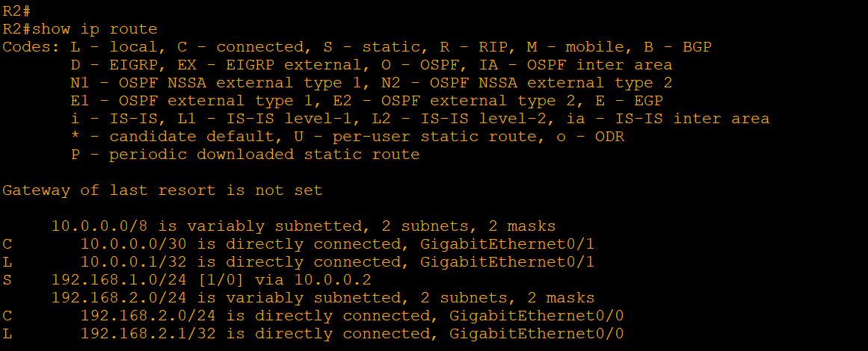Click GigabitEthernet0/1 on the 10.0.0.0/30 line
This screenshot has height=351, width=868.
[508, 244]
